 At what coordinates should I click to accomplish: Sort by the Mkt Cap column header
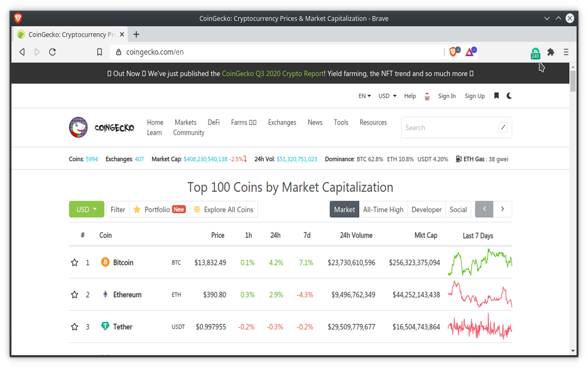coord(426,235)
